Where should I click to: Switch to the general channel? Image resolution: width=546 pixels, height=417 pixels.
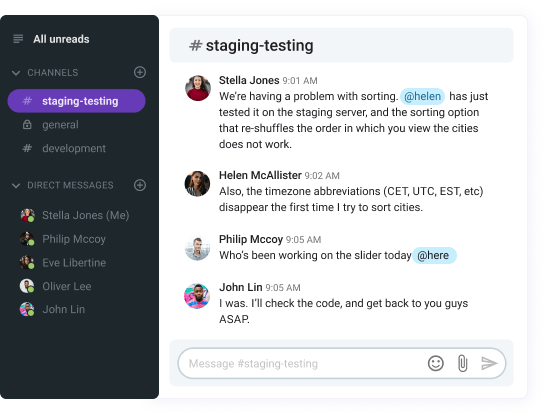tap(60, 125)
